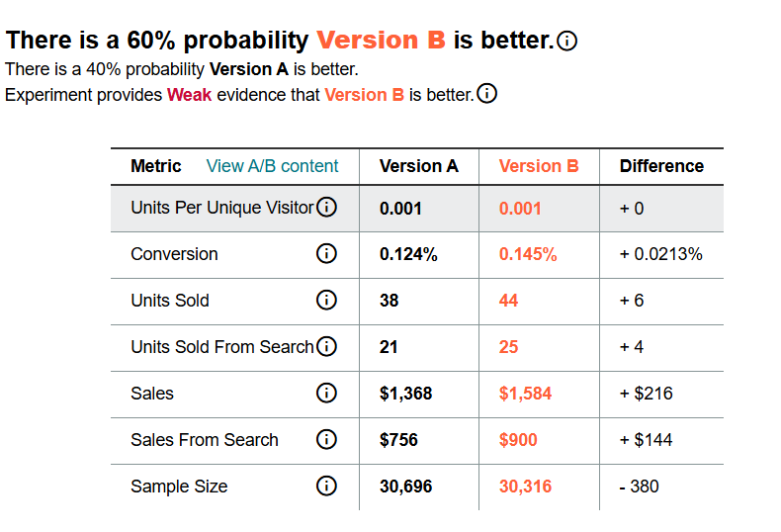Screen dimensions: 781x532
Task: Show info for Units Sold From Search
Action: click(327, 346)
